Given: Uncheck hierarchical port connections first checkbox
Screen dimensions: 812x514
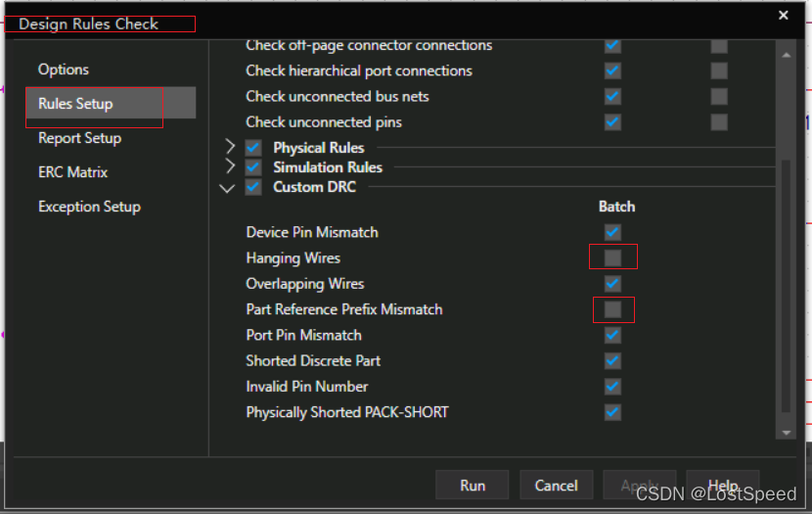Looking at the screenshot, I should point(612,70).
